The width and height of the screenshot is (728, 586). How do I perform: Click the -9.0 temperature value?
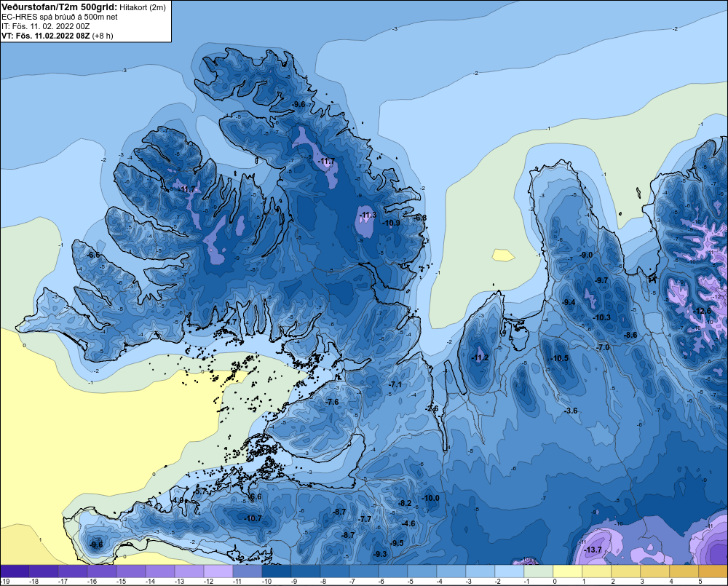586,255
